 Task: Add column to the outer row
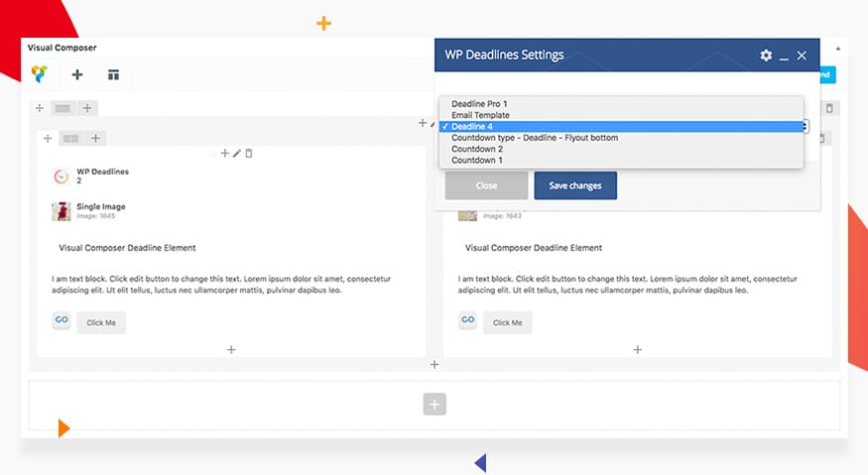(87, 108)
